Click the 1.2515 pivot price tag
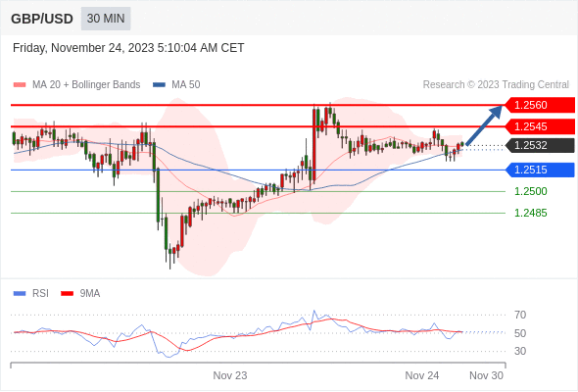578x392 pixels. (x=539, y=170)
